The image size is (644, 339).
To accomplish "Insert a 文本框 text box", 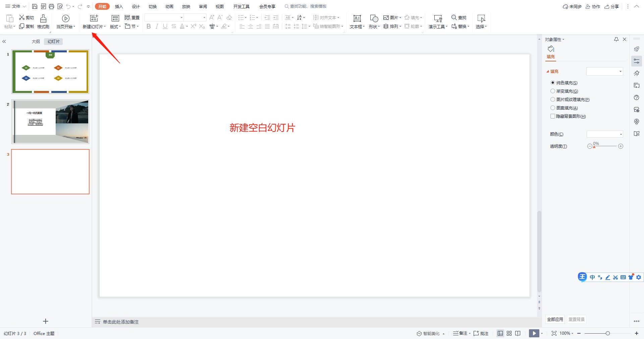I will [x=357, y=22].
